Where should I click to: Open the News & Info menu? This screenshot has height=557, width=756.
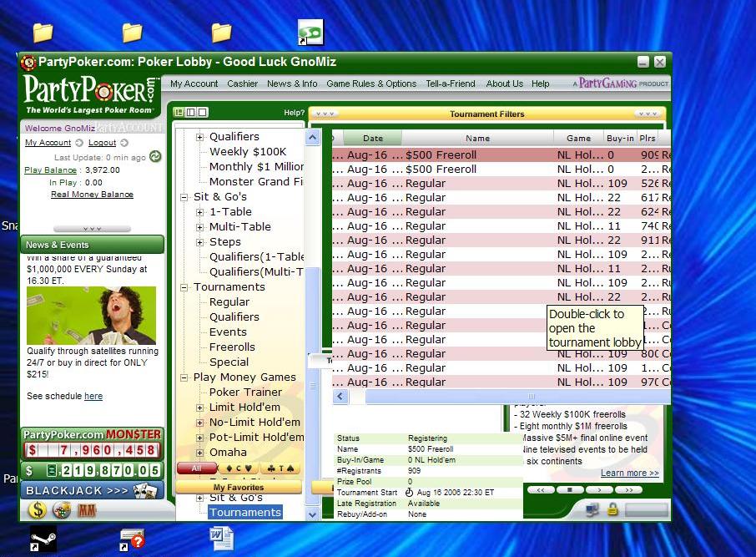point(292,84)
